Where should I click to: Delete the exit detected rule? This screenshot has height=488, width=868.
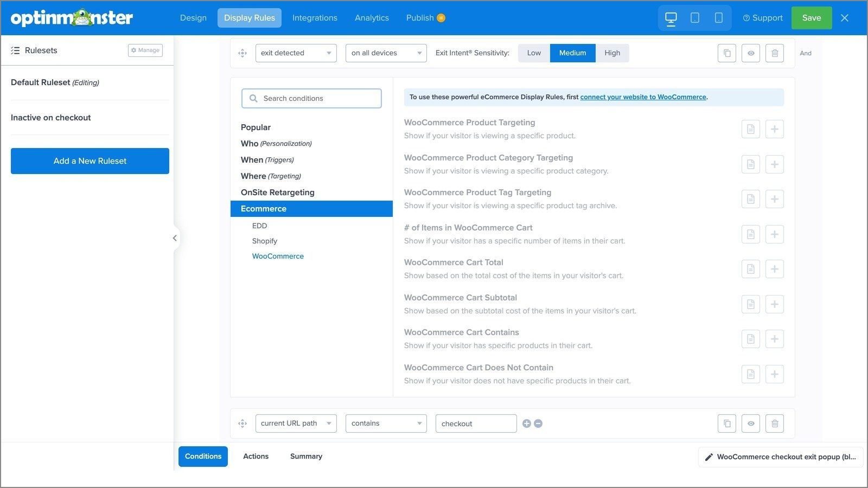click(x=775, y=53)
